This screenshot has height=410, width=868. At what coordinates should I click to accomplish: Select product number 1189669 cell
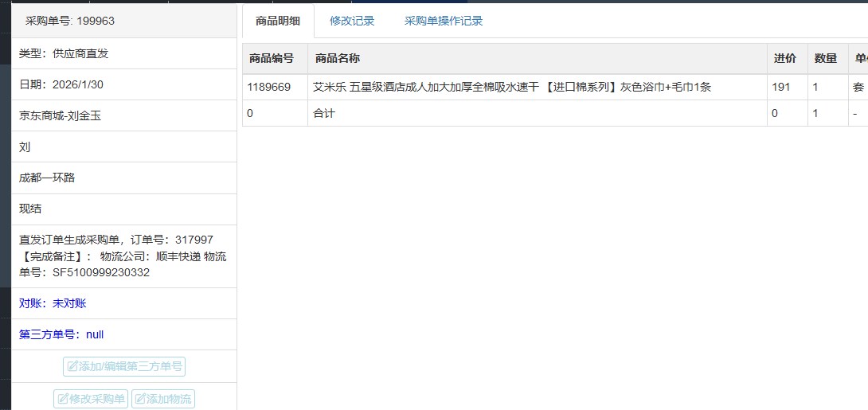click(x=269, y=88)
